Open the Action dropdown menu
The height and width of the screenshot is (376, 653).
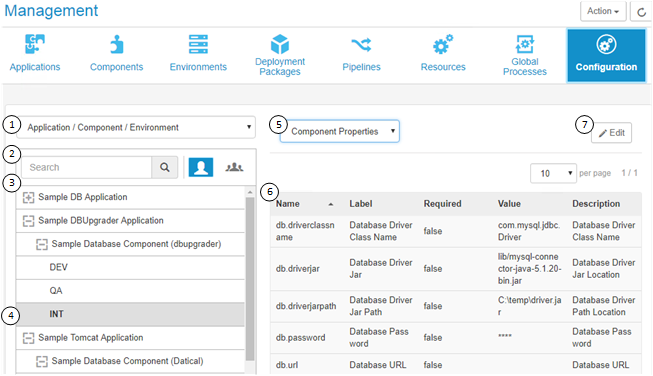603,11
